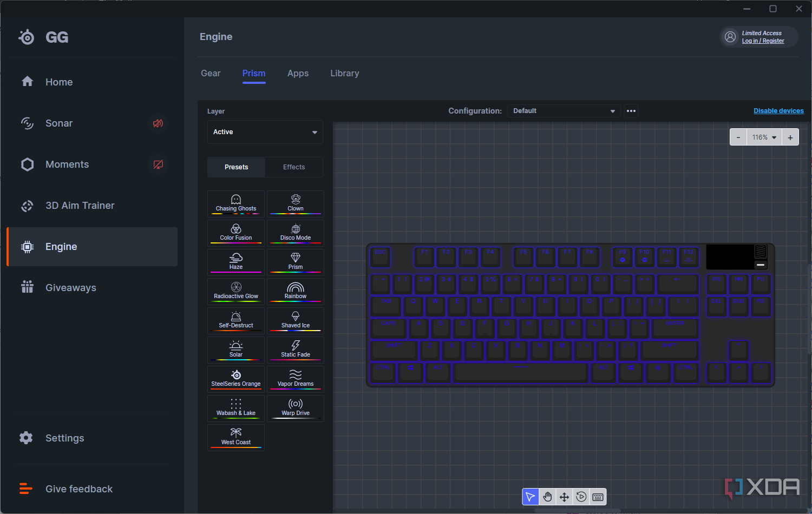Choose the West Coast preset
The height and width of the screenshot is (514, 812).
coord(236,437)
